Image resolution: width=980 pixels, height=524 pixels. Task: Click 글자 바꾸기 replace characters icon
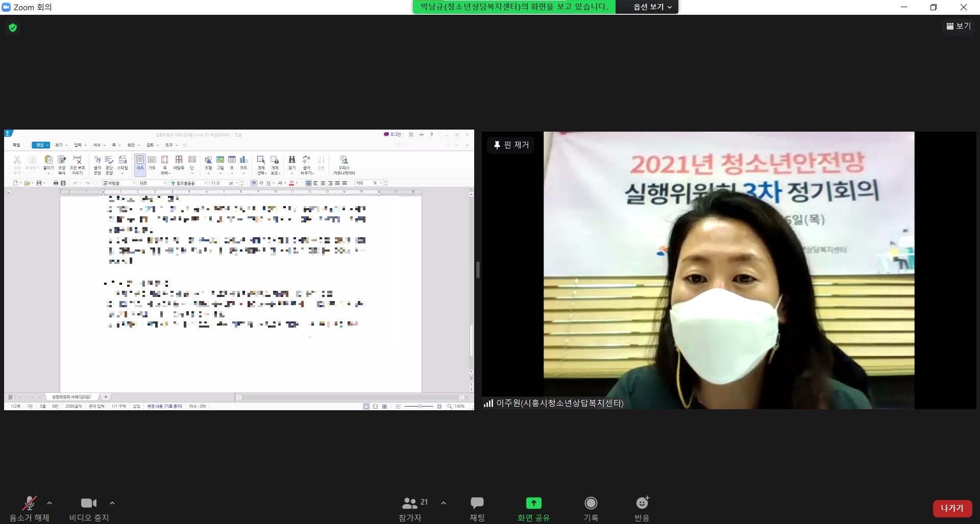pyautogui.click(x=306, y=164)
